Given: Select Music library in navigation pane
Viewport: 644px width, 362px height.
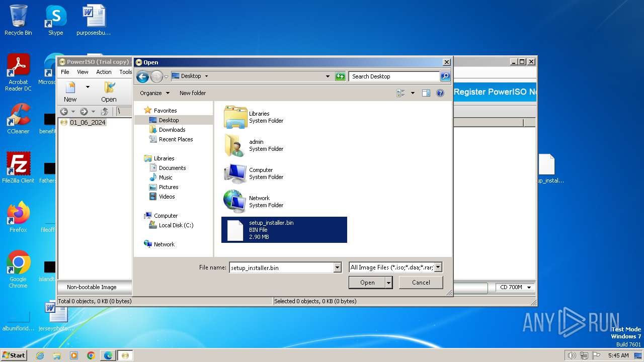Looking at the screenshot, I should coord(166,177).
